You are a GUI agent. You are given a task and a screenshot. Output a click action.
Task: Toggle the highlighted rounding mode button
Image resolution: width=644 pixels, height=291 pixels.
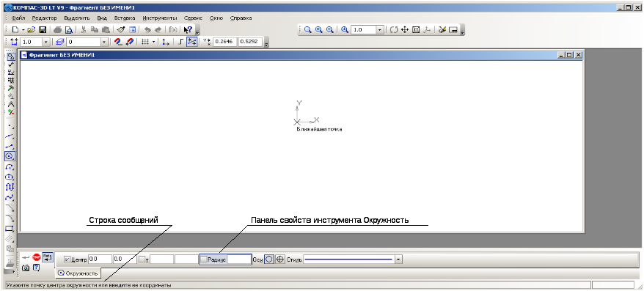tap(191, 42)
